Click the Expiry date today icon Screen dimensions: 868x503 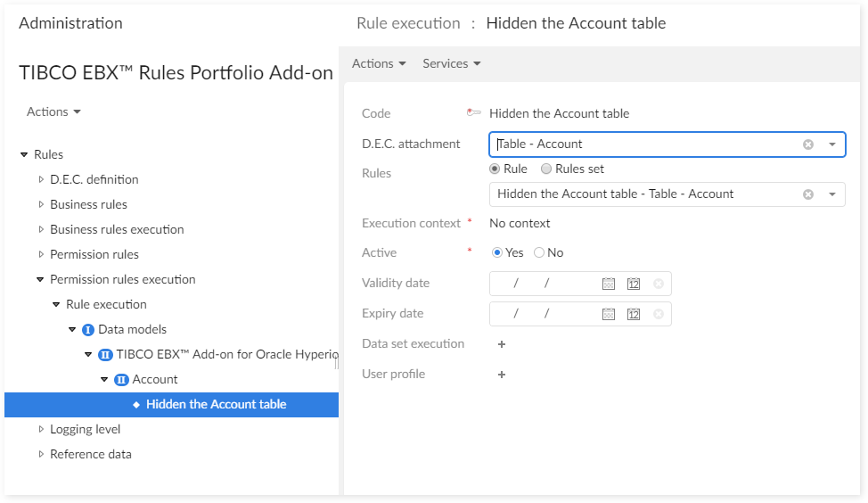pos(634,314)
